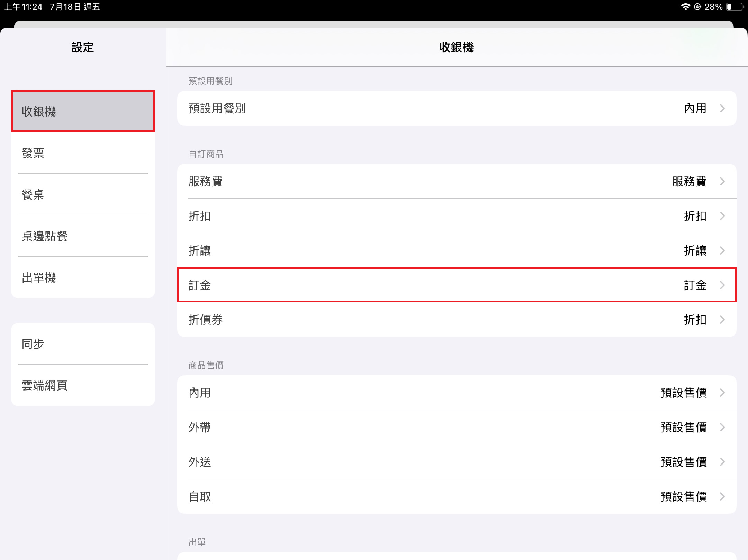
Task: Open the 自取 price setting chevron
Action: (722, 497)
